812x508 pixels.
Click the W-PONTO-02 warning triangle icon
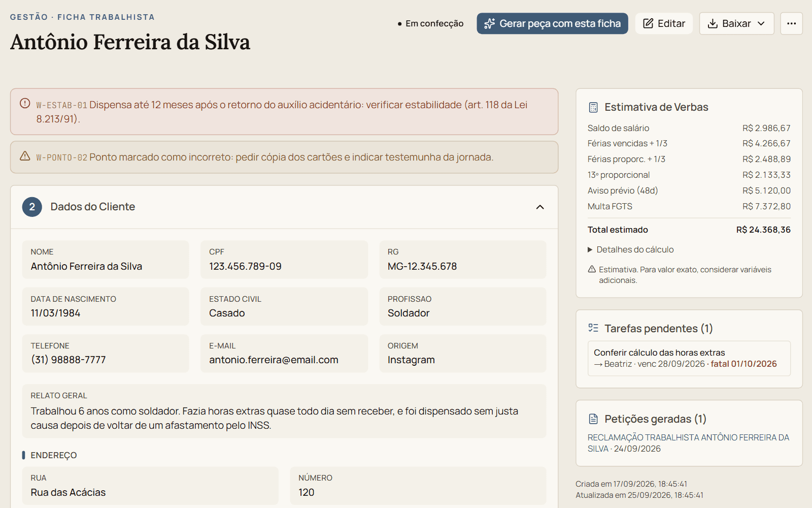pos(25,156)
